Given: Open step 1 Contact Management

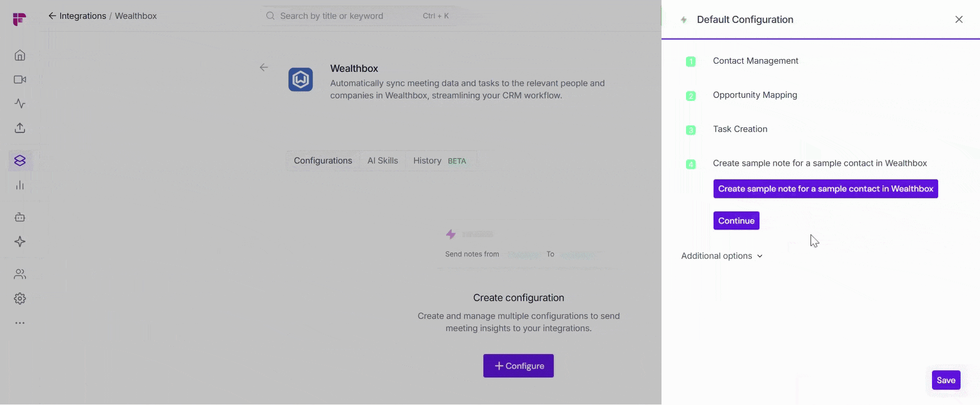Looking at the screenshot, I should pos(755,61).
